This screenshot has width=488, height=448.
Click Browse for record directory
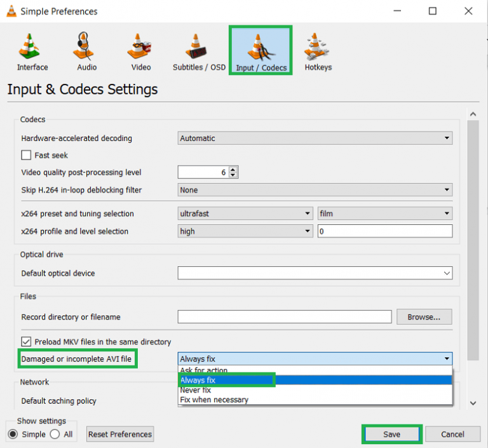424,317
